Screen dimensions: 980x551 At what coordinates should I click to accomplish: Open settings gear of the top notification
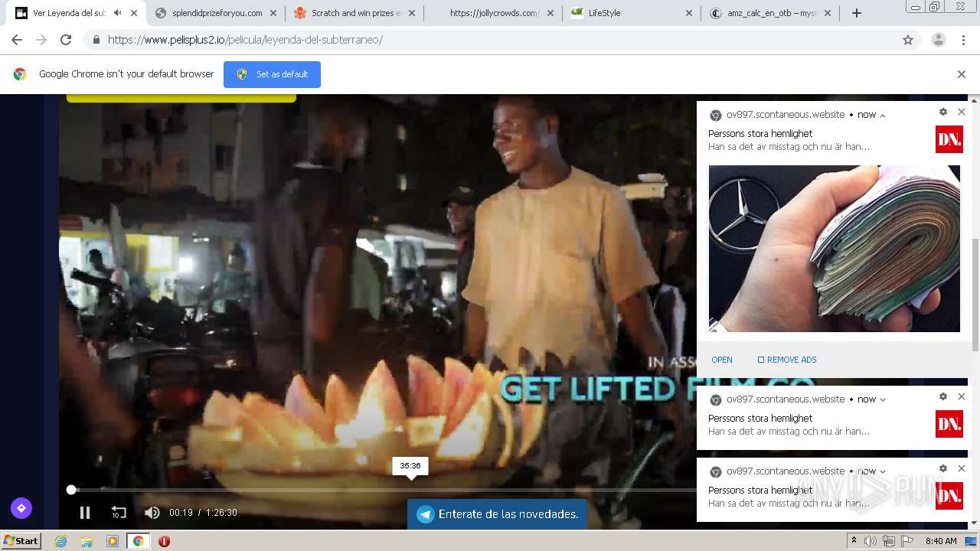(x=943, y=112)
